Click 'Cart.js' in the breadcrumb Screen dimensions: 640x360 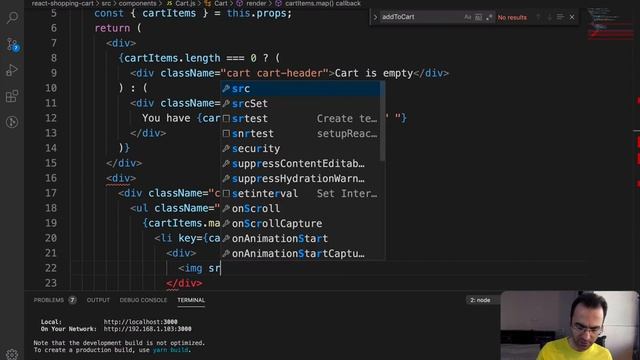tap(185, 3)
